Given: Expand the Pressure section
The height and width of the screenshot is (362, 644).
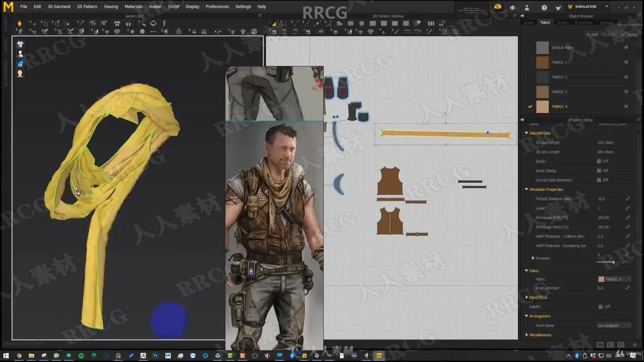Looking at the screenshot, I should pyautogui.click(x=533, y=258).
